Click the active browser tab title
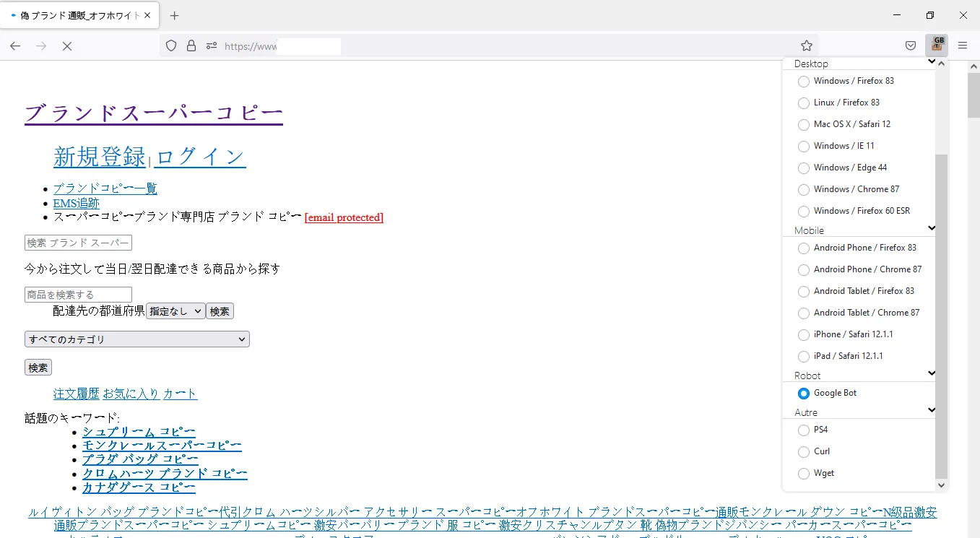 tap(80, 15)
